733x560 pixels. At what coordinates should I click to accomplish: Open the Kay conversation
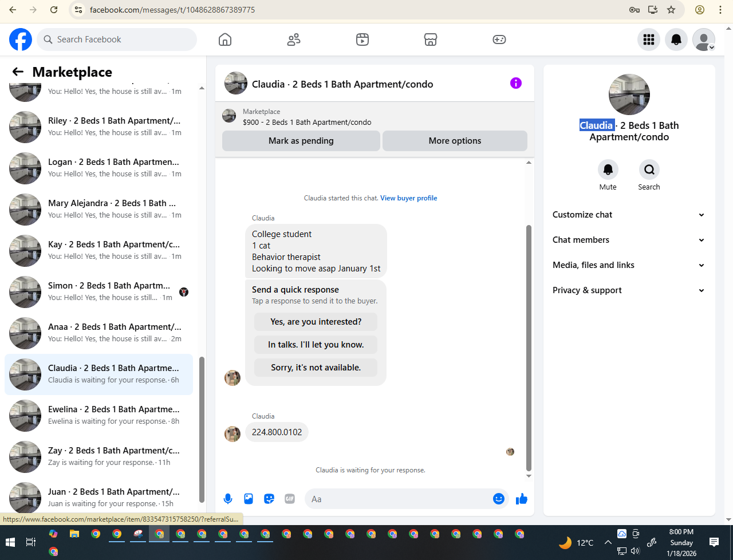pos(98,250)
